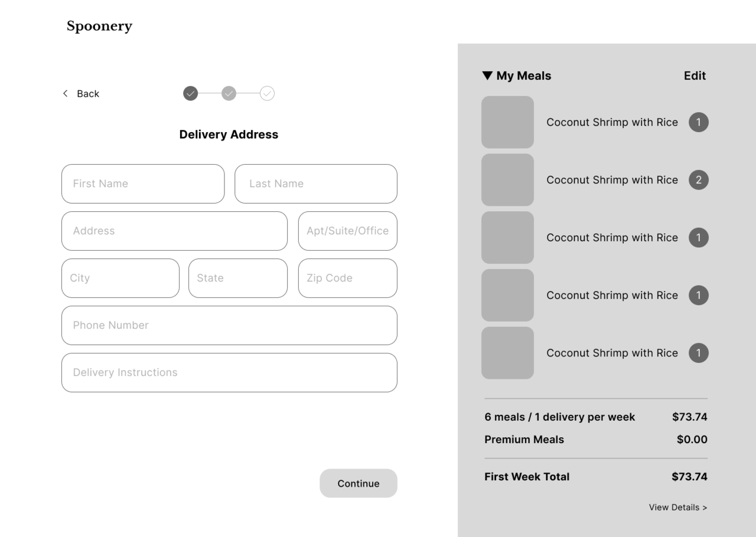Click the last meal thumbnail

point(507,353)
